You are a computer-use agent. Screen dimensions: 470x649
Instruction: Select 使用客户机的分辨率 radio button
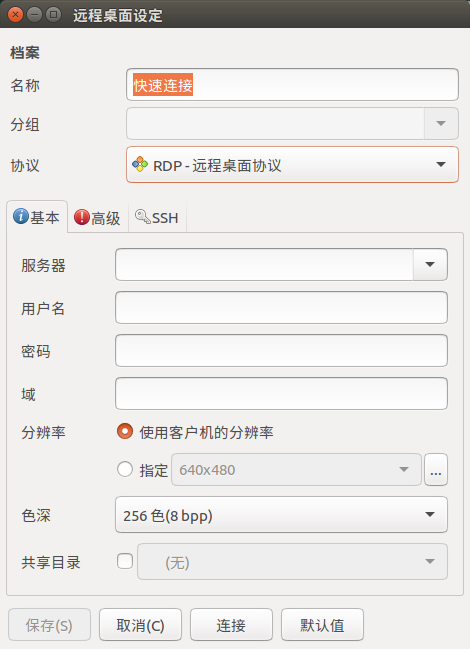click(125, 431)
